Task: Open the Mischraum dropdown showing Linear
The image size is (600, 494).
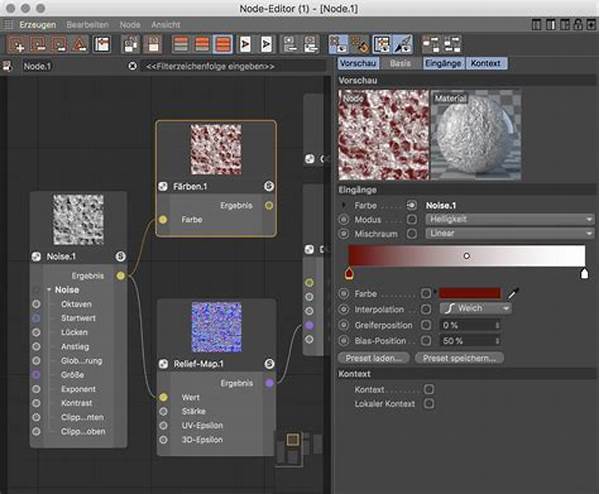Action: tap(510, 233)
